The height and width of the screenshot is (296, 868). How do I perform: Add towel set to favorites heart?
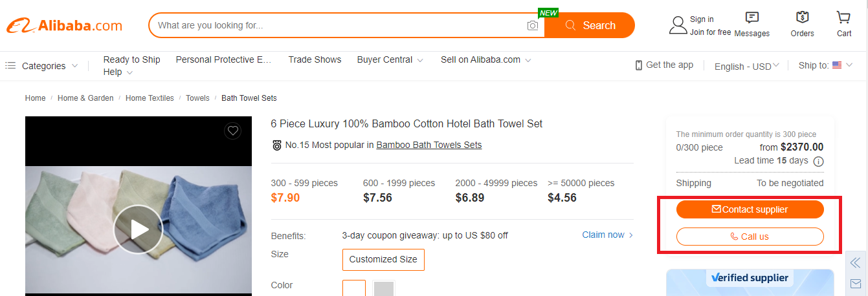(233, 131)
